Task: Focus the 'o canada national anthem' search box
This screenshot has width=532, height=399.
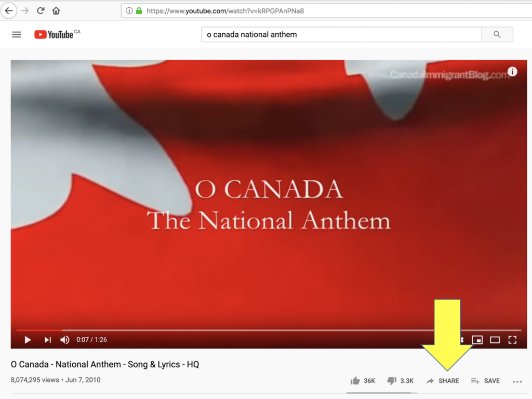Action: point(341,34)
